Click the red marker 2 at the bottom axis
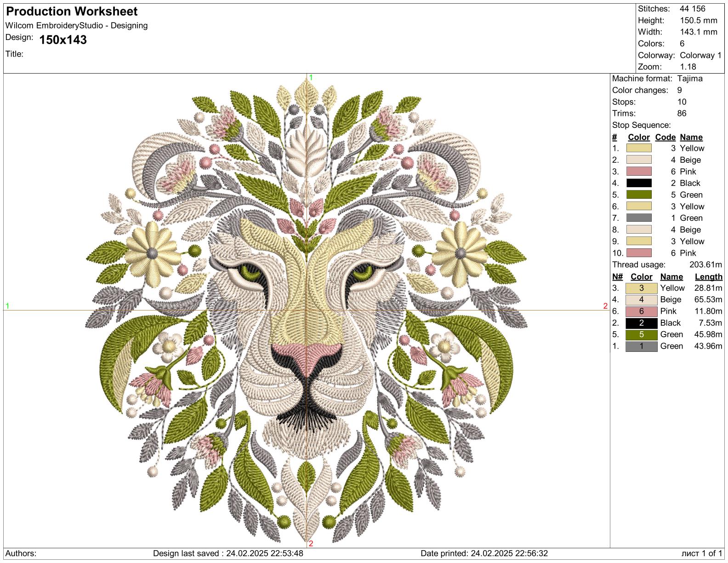This screenshot has width=728, height=563. [x=311, y=544]
